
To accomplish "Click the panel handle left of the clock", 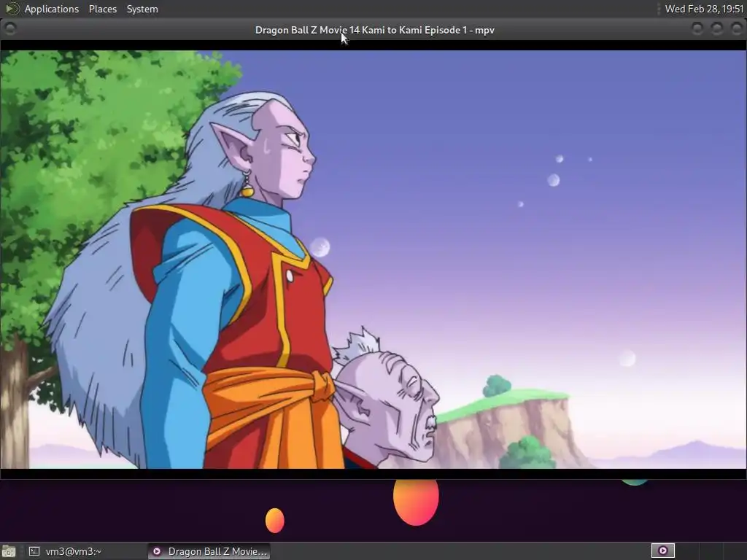I will pos(659,9).
